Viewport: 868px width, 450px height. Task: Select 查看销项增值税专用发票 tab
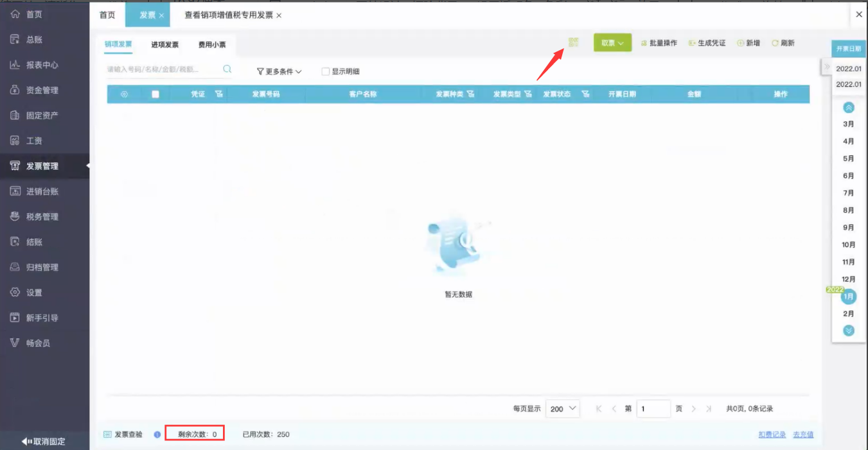pyautogui.click(x=229, y=15)
